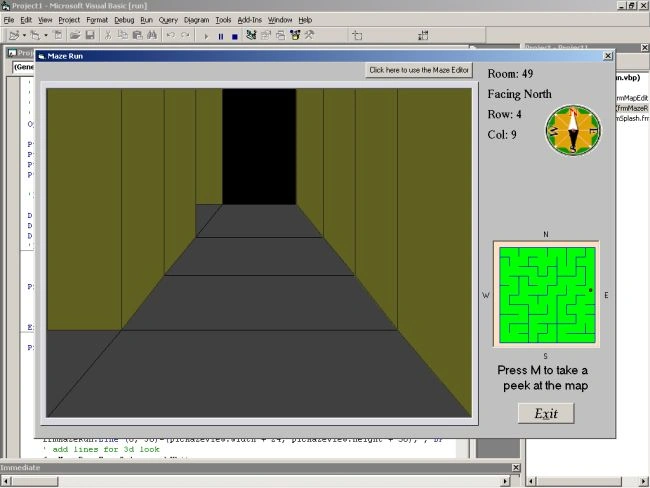Open the Debug menu
Image resolution: width=650 pixels, height=488 pixels.
124,20
